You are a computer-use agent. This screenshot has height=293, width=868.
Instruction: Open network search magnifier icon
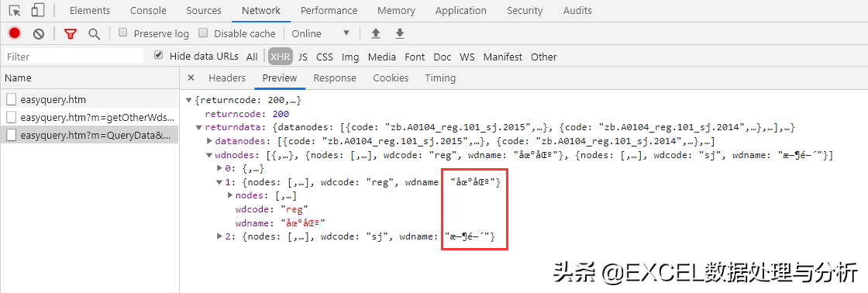point(94,34)
